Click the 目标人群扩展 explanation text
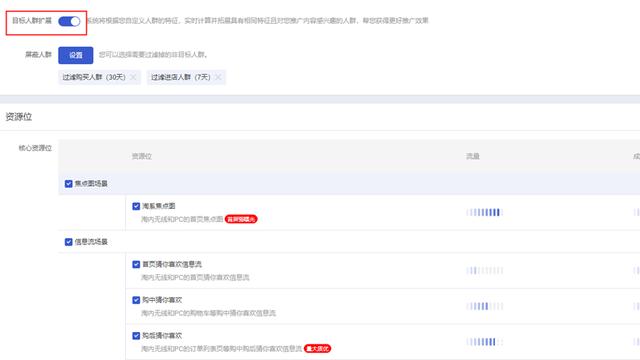The image size is (640, 360). [x=258, y=21]
